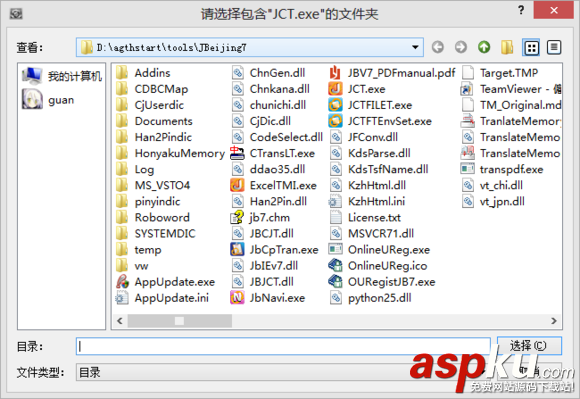This screenshot has height=399, width=580.
Task: Open the path drop-down list
Action: [415, 47]
